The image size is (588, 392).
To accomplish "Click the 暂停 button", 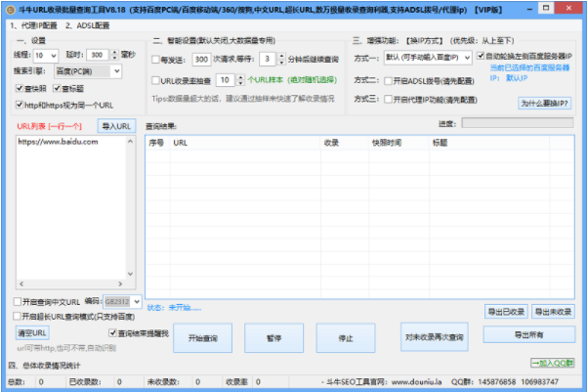I will click(274, 338).
